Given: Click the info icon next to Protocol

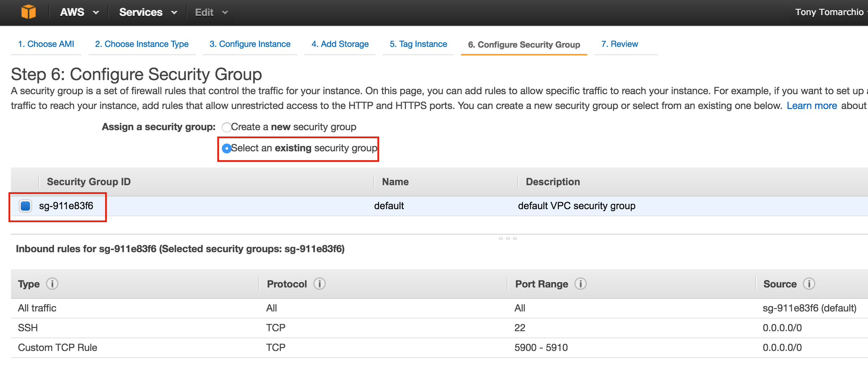Looking at the screenshot, I should point(320,284).
